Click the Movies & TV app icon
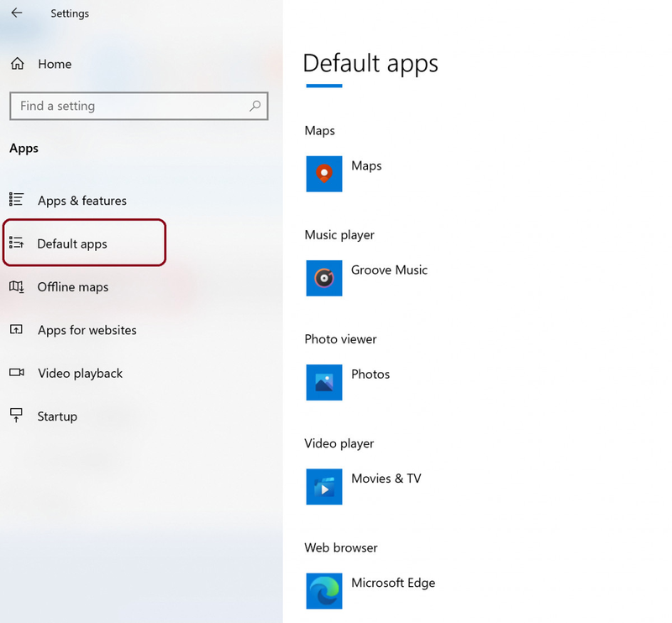672x623 pixels. [324, 487]
